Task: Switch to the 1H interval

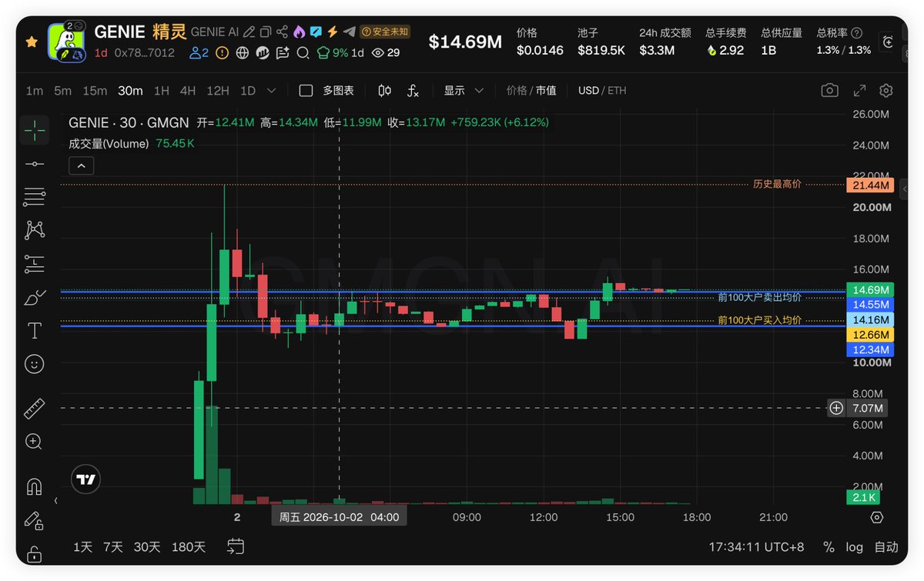Action: (161, 91)
